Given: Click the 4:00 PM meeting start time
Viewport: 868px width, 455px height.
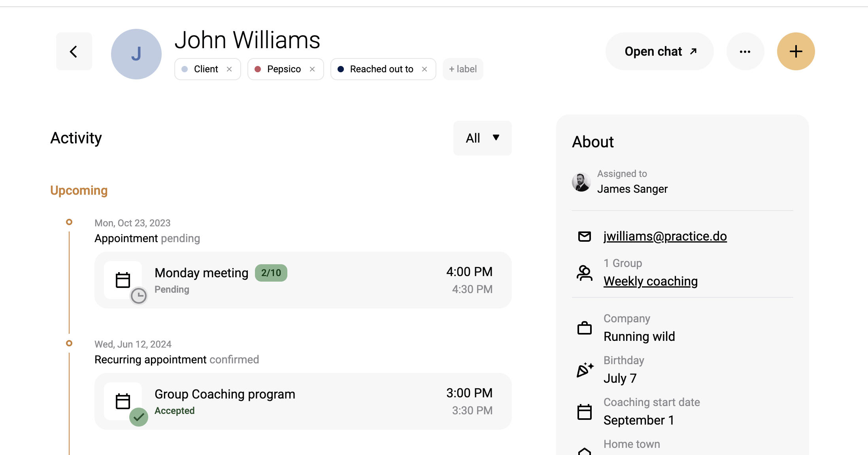Looking at the screenshot, I should coord(469,272).
